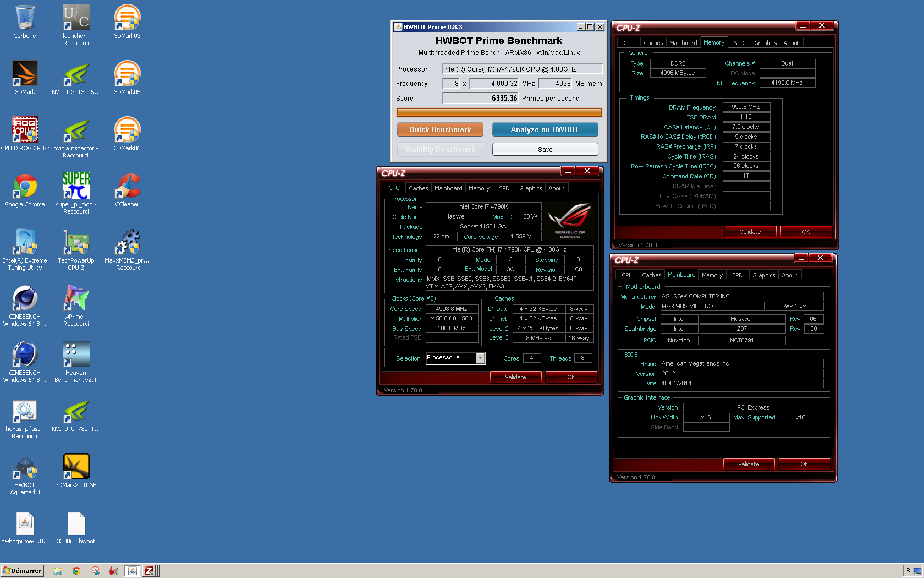The height and width of the screenshot is (578, 924).
Task: Open the CPUID ROG CPU-Z icon
Action: coord(25,130)
